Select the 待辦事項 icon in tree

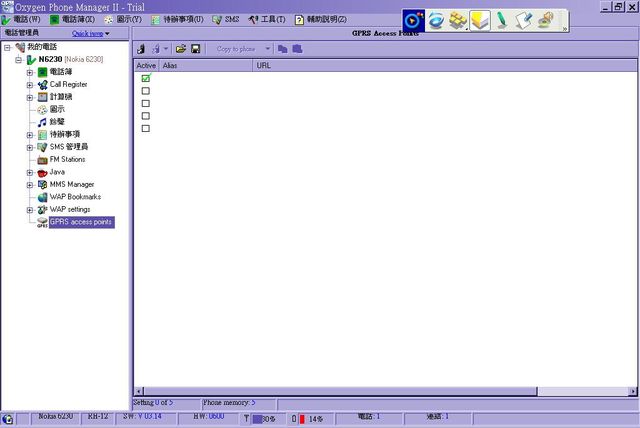42,135
